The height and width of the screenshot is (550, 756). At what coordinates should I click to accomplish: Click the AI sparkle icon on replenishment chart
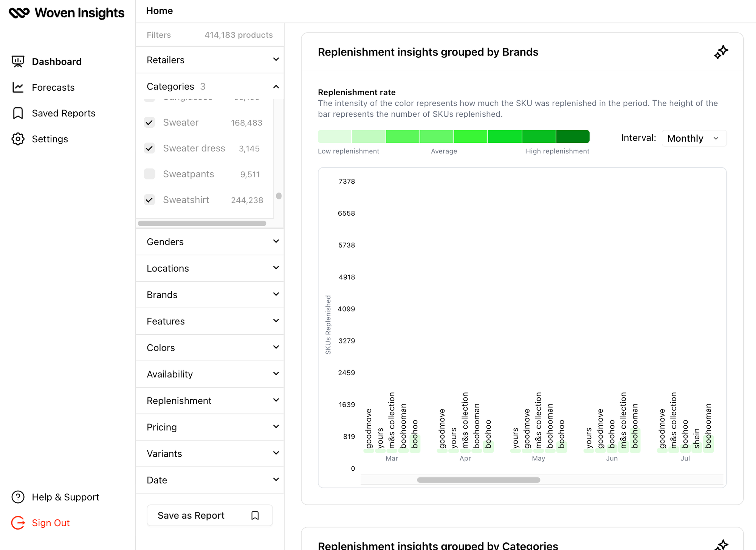720,52
